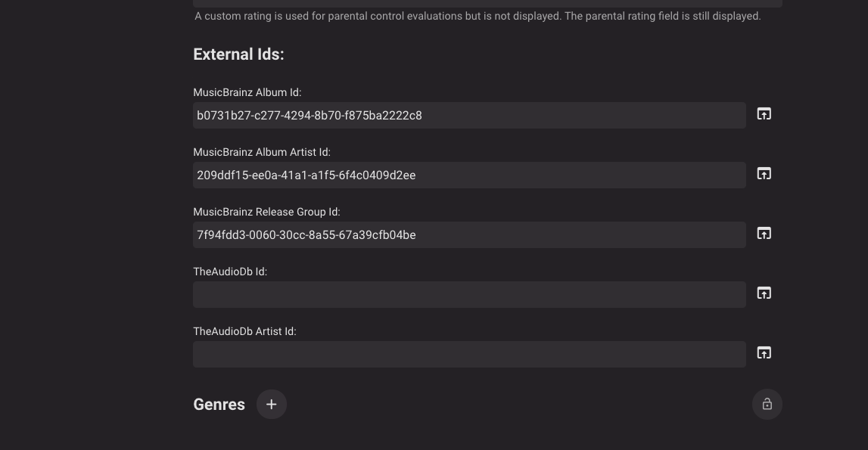Select the b0731b27 album id value text

click(310, 115)
